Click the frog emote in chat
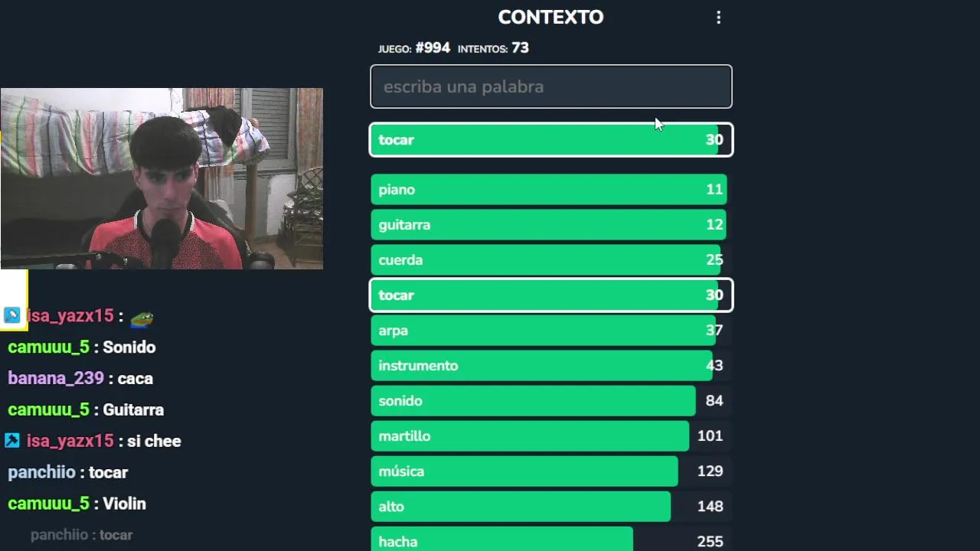This screenshot has height=551, width=980. (x=142, y=318)
